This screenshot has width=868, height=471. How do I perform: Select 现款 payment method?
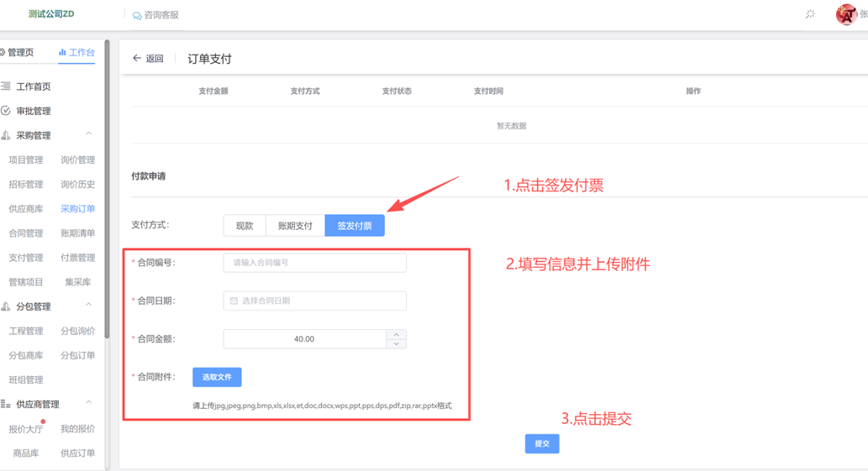pos(245,226)
